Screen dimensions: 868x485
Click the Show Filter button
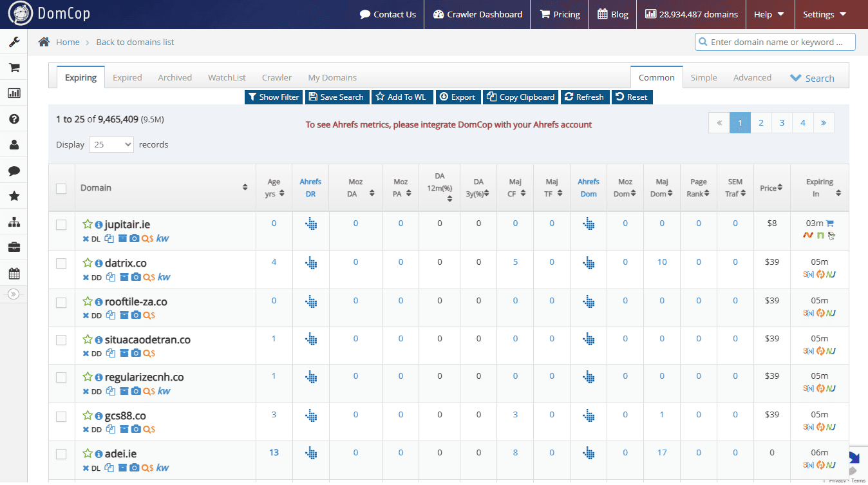273,97
